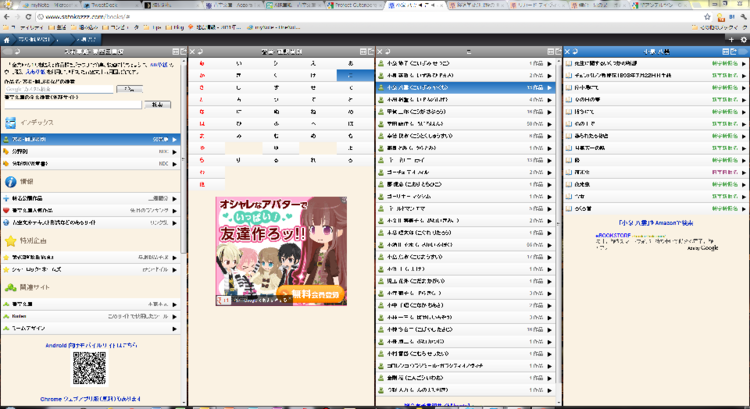Screen dimensions: 750x409
Task: Select the author row with 66作品
Action: [465, 245]
